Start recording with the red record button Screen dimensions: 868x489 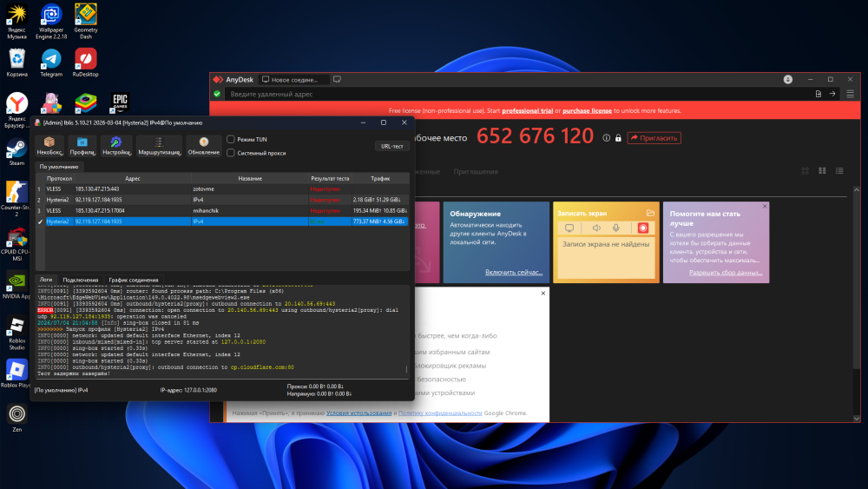[643, 228]
